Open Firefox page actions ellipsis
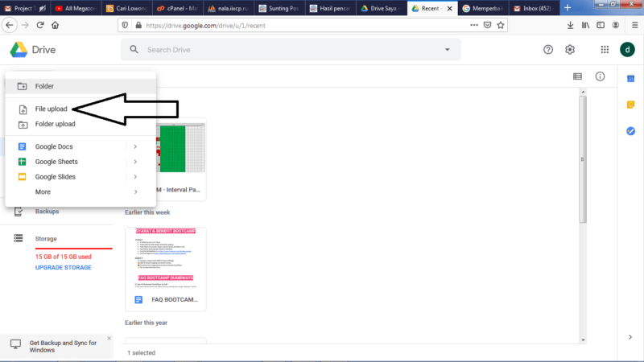 pos(474,25)
